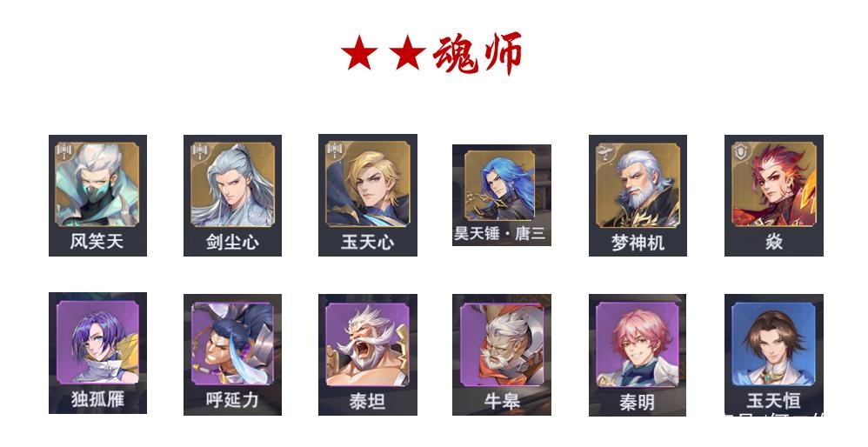Click the 魂师 title text
Screen dimensions: 868x447
[x=477, y=53]
